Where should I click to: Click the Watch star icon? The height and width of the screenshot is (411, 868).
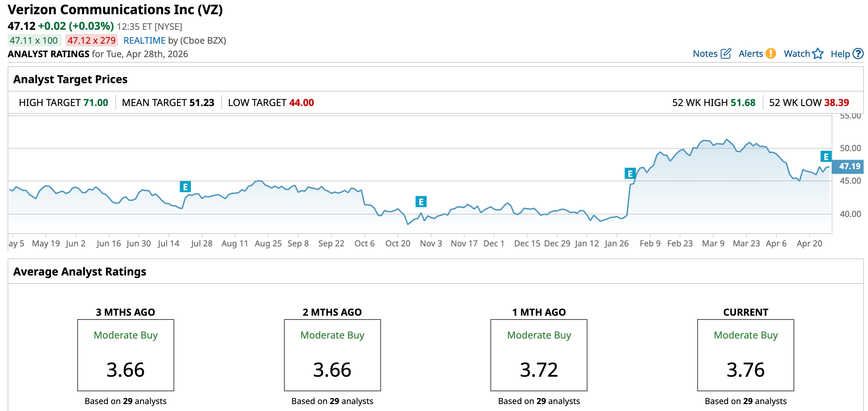tap(818, 54)
